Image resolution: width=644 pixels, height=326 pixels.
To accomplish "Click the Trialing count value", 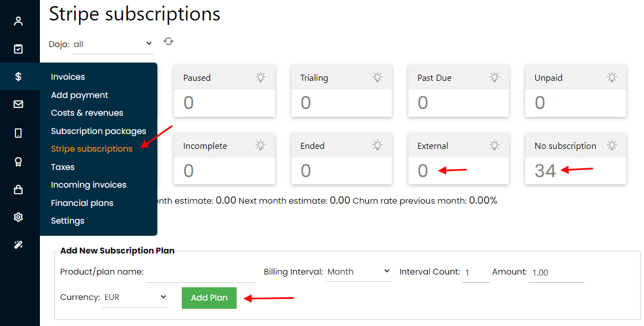I will point(305,102).
